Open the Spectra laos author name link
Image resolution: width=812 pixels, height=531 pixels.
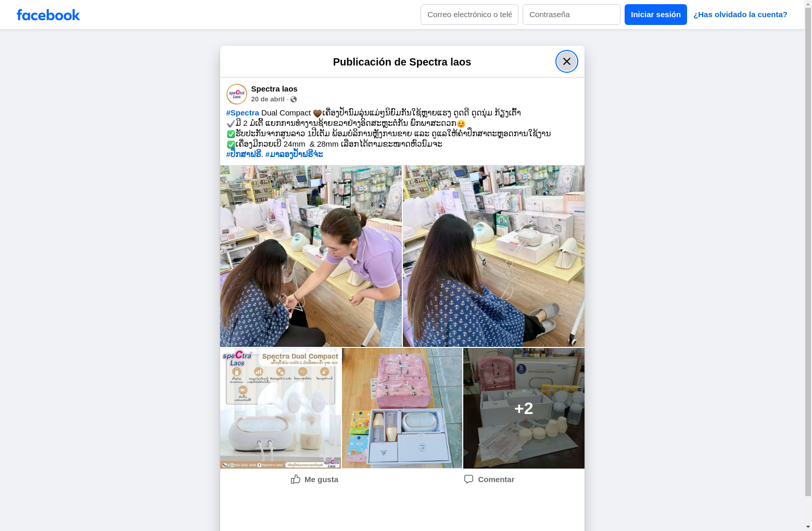tap(274, 89)
